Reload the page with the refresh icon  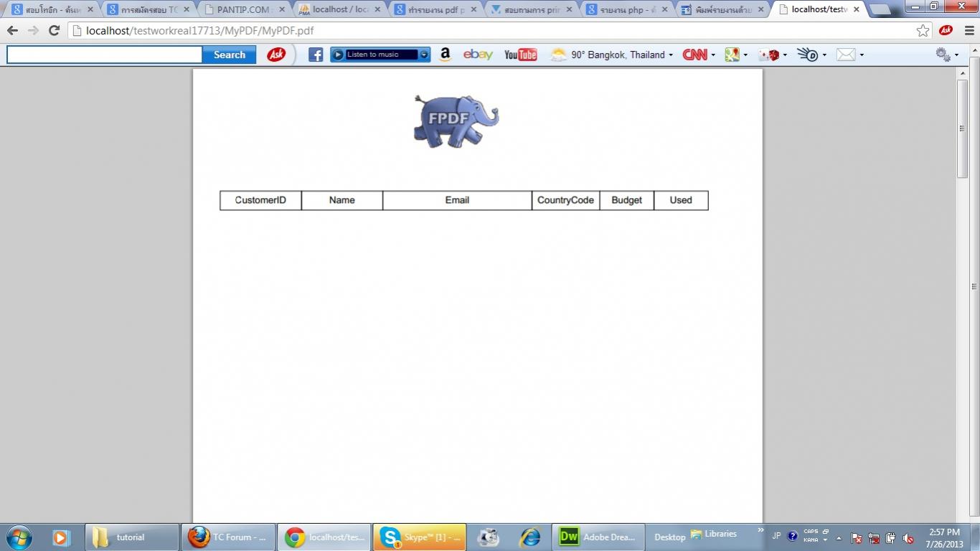click(x=54, y=31)
